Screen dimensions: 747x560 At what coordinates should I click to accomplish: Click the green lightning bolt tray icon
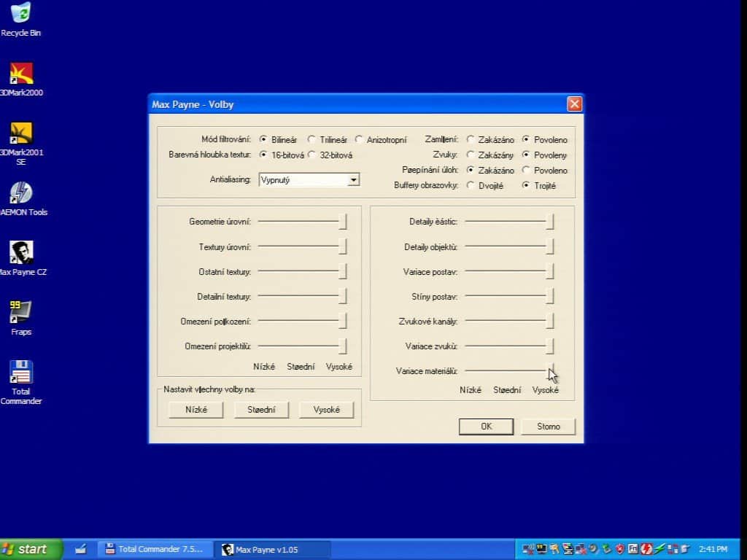(659, 549)
